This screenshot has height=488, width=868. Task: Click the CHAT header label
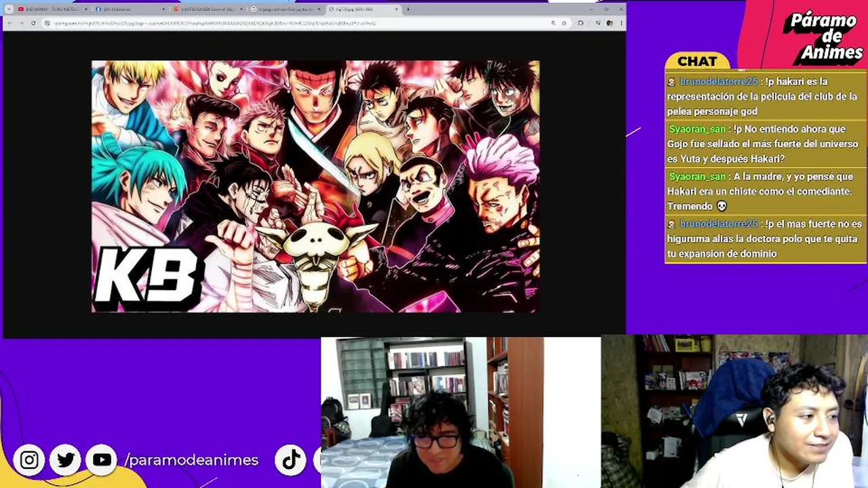tap(697, 61)
